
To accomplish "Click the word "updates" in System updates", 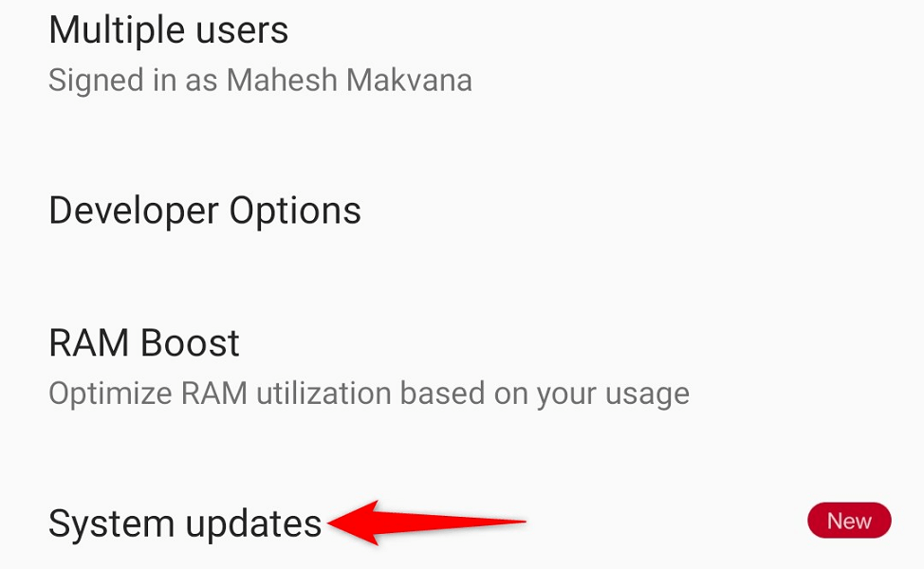I will pos(253,523).
